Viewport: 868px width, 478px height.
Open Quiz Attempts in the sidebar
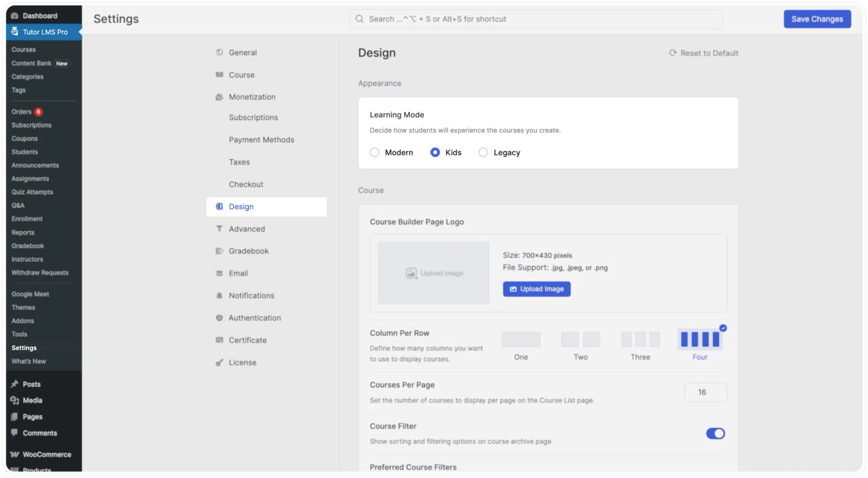pyautogui.click(x=32, y=192)
